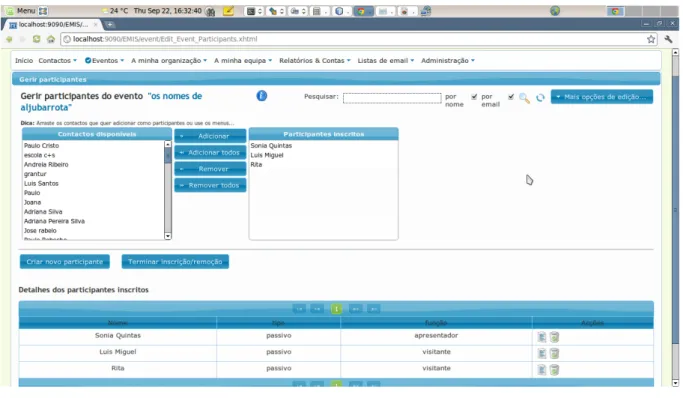Viewport: 683px width, 398px height.
Task: Expand 'Mais opções de edição' dropdown
Action: [602, 97]
